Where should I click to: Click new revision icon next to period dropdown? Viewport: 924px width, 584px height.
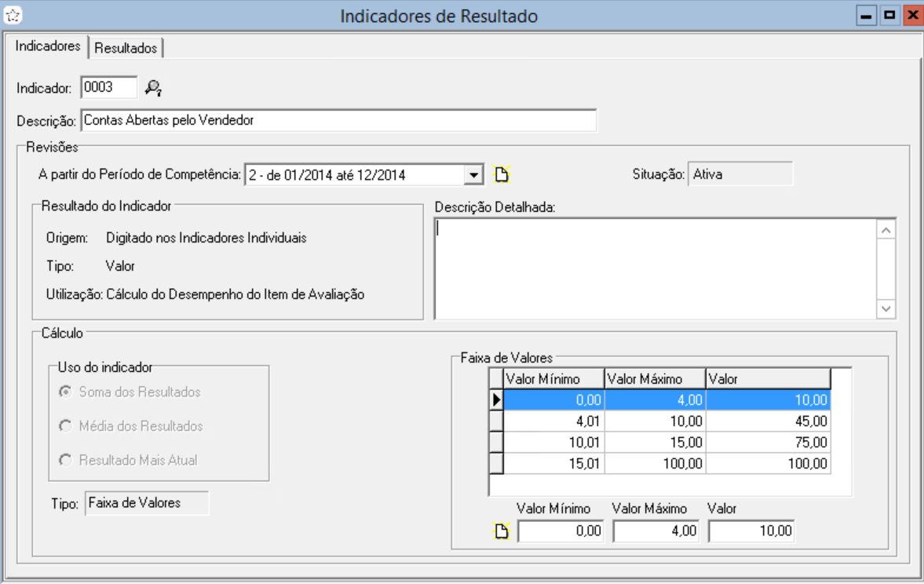tap(501, 174)
